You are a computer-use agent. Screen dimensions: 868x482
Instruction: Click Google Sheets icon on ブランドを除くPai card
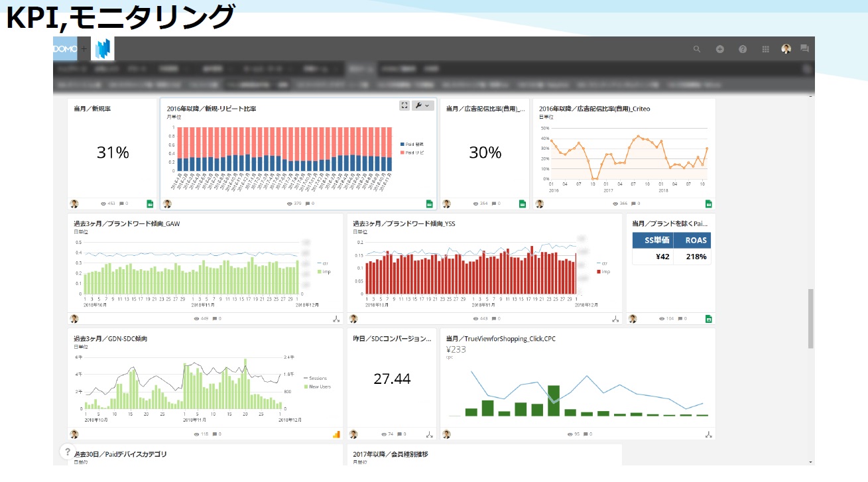coord(708,319)
